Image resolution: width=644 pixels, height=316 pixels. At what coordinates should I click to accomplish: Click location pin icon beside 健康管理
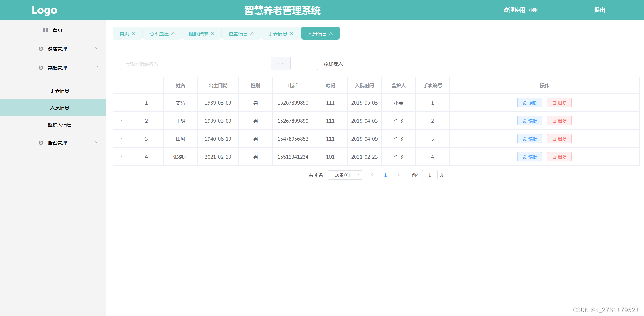click(x=41, y=49)
